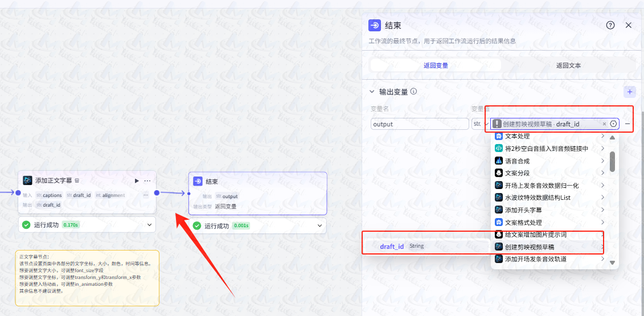This screenshot has width=644, height=316.
Task: Click the 添加开头字幕 list icon
Action: point(499,210)
